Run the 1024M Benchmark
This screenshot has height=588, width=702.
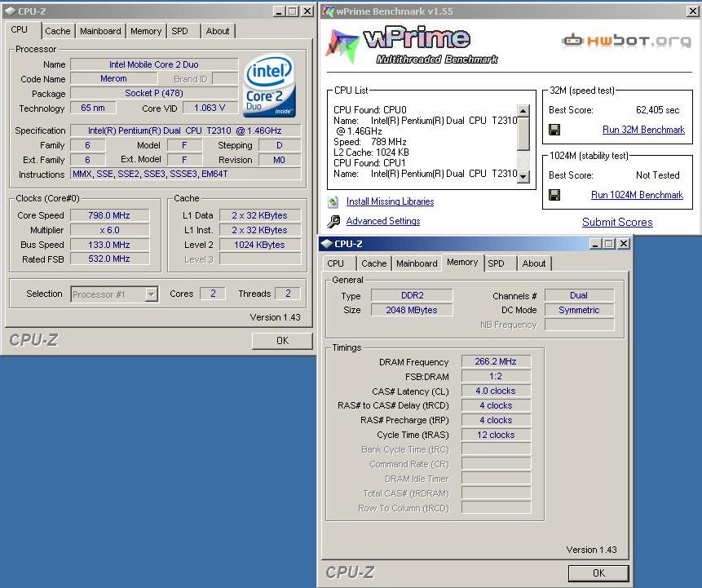click(637, 195)
